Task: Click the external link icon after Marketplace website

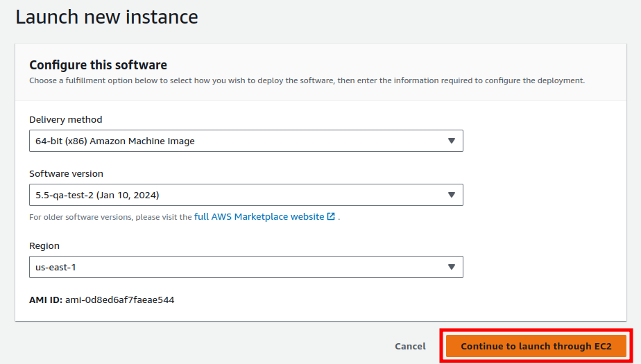Action: pyautogui.click(x=331, y=216)
